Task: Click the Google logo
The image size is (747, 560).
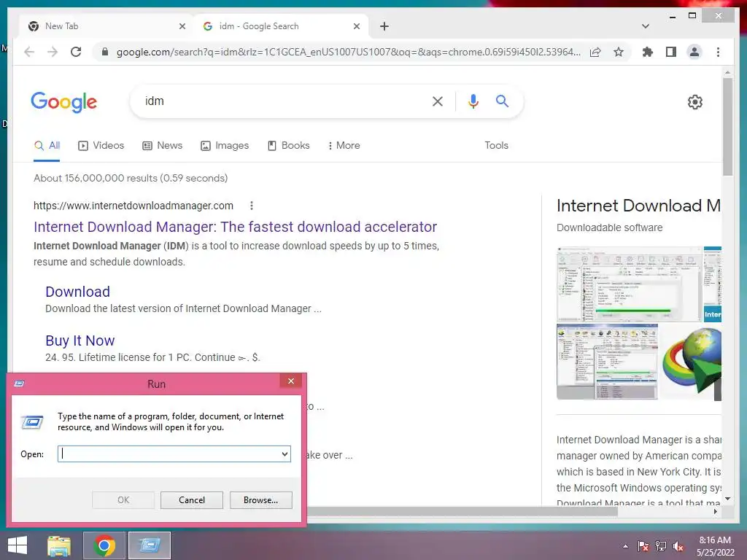Action: point(64,102)
